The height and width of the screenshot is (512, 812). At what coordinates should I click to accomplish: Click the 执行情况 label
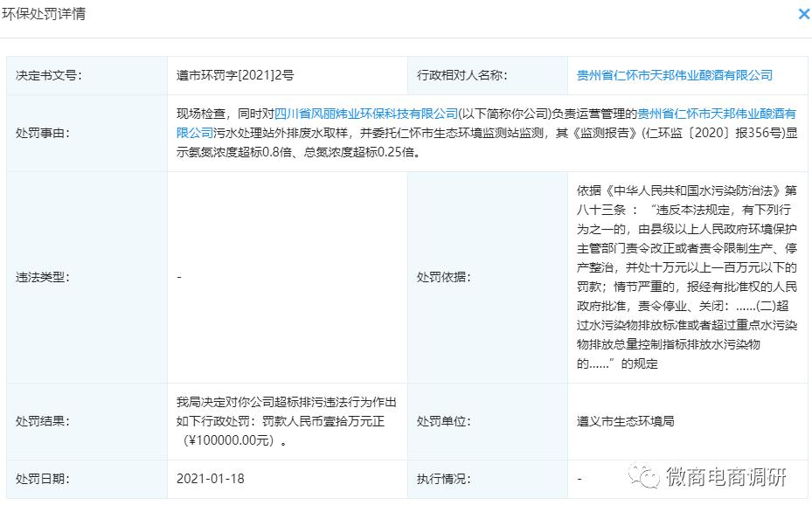tap(444, 479)
